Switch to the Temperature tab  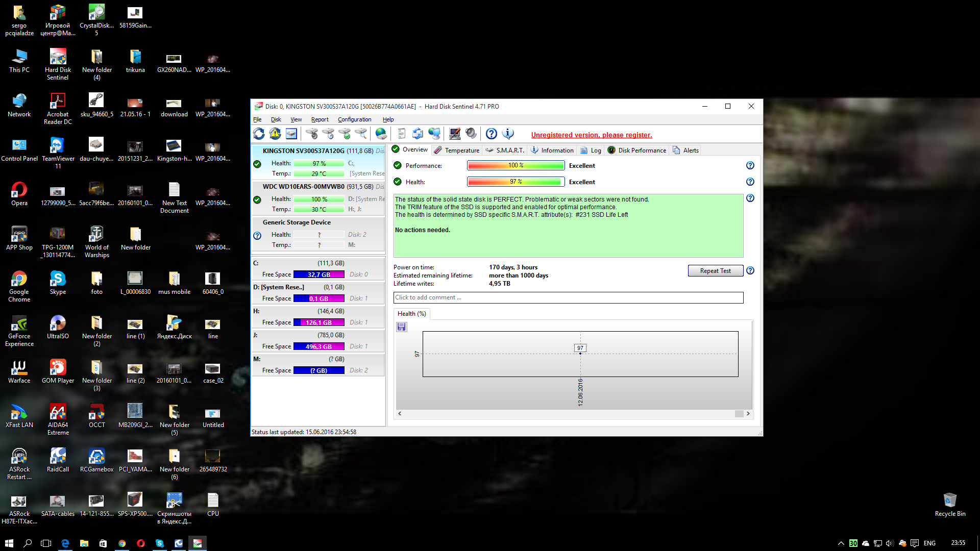457,150
